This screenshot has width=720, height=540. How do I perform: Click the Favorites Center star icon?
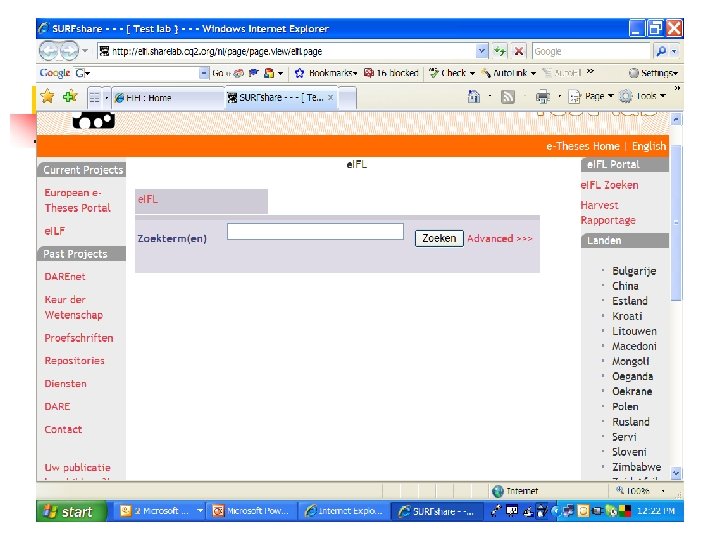coord(47,96)
